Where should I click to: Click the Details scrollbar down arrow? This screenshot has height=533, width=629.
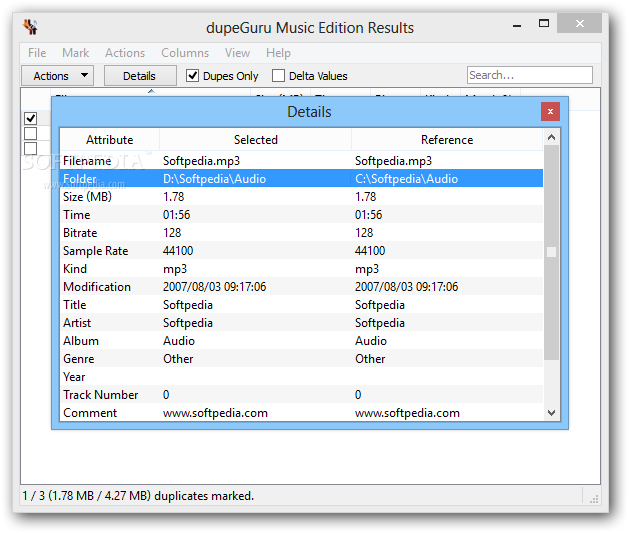tap(551, 413)
